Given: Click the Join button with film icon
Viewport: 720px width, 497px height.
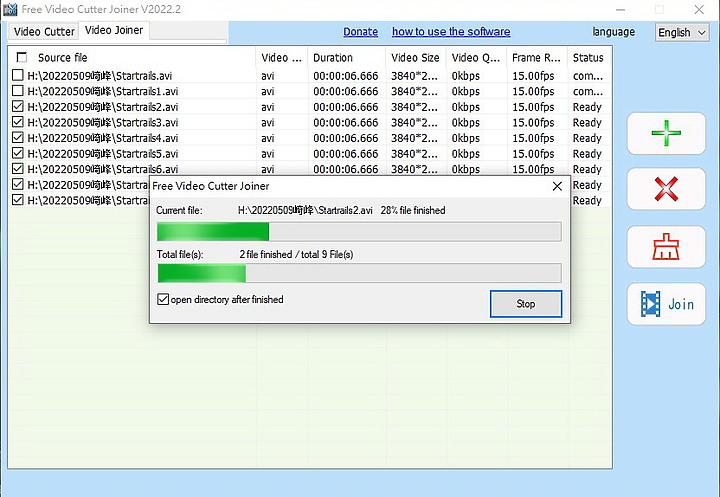Looking at the screenshot, I should 666,304.
